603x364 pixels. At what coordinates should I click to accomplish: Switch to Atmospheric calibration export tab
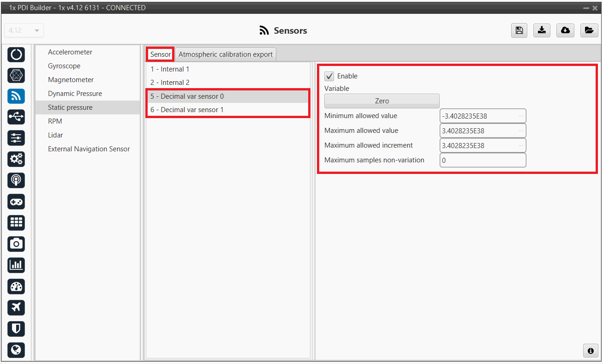tap(226, 54)
